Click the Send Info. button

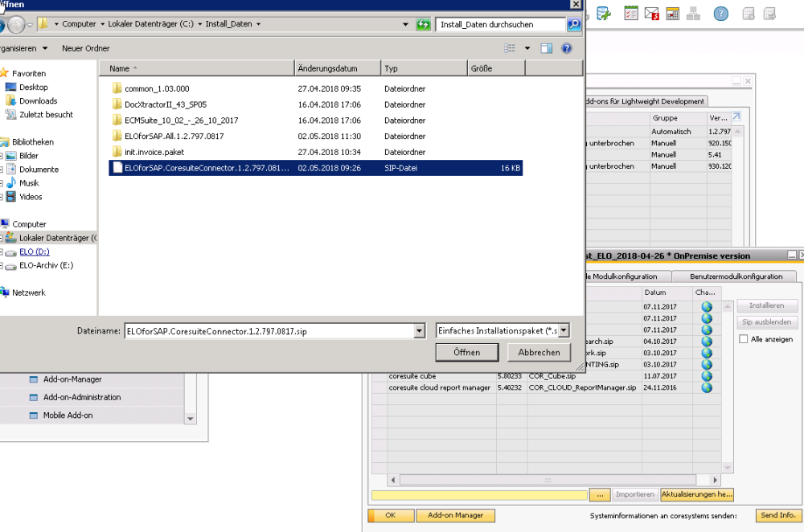777,515
